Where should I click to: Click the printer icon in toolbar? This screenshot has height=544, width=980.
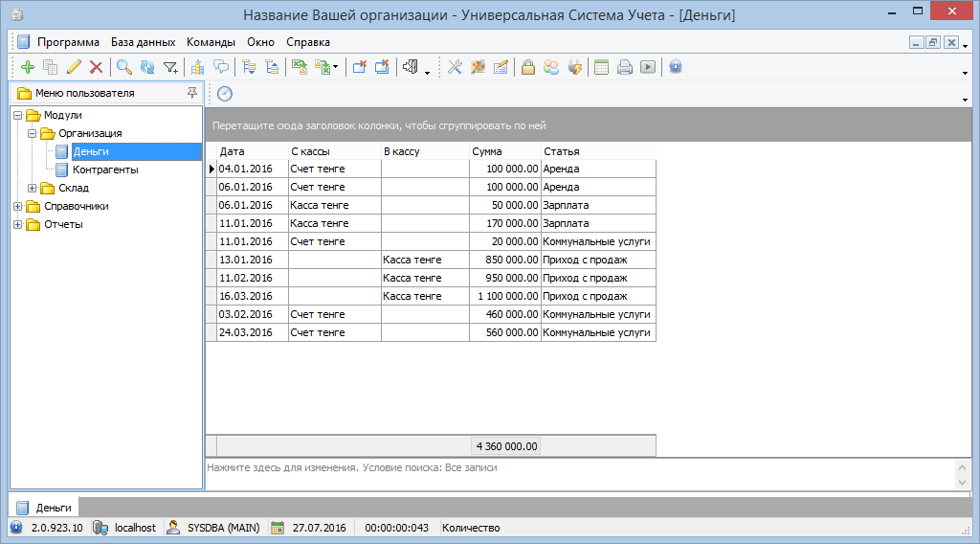[x=625, y=67]
